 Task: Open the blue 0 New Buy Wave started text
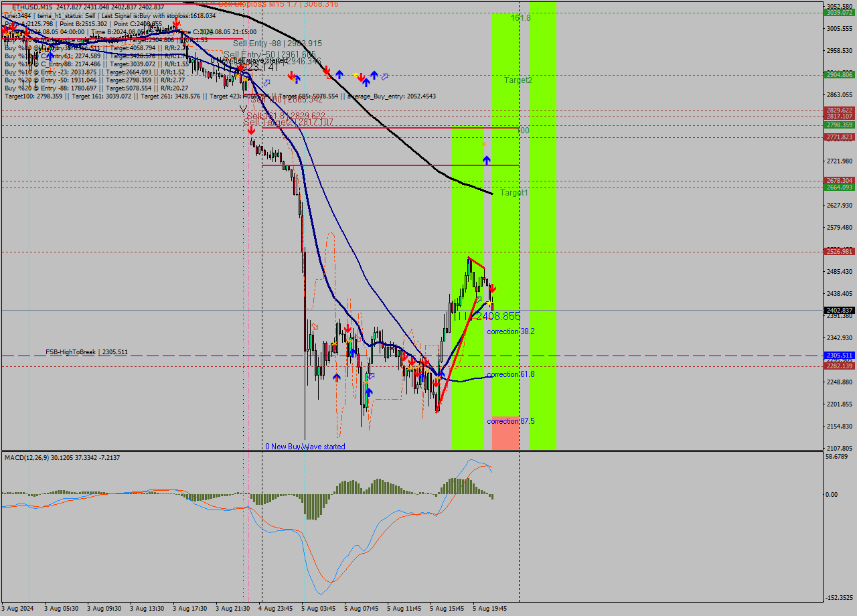306,446
